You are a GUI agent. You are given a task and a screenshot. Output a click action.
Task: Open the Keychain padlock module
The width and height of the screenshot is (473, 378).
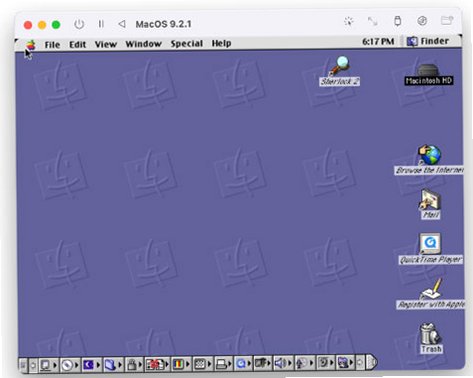click(134, 364)
